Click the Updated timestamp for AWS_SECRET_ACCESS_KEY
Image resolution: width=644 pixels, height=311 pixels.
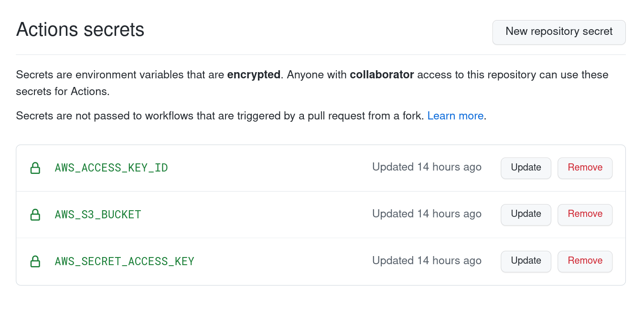coord(427,261)
